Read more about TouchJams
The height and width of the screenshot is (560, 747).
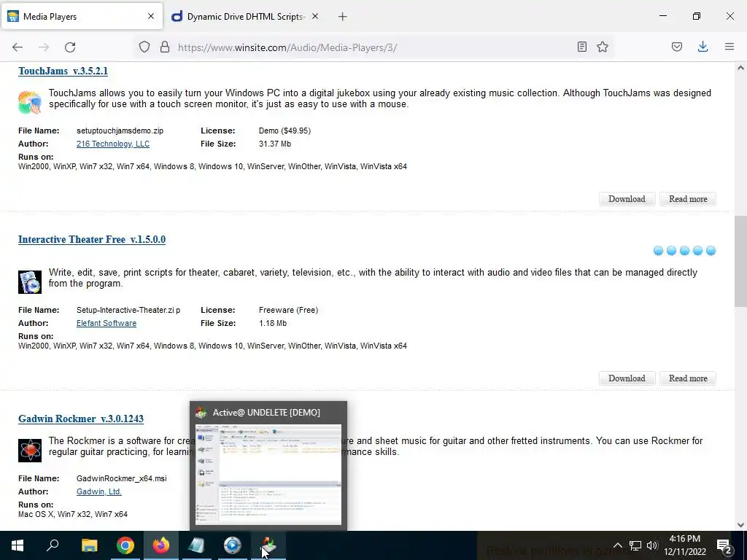[x=688, y=199]
